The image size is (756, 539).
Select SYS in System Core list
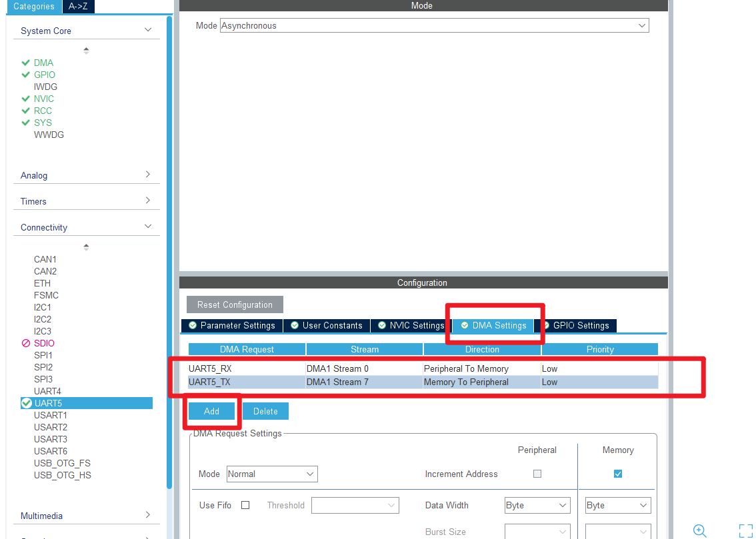pyautogui.click(x=43, y=123)
